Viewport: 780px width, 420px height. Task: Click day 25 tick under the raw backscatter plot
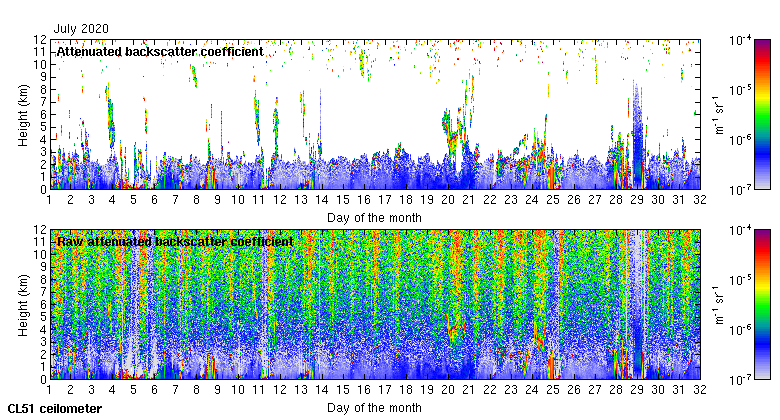pos(553,390)
